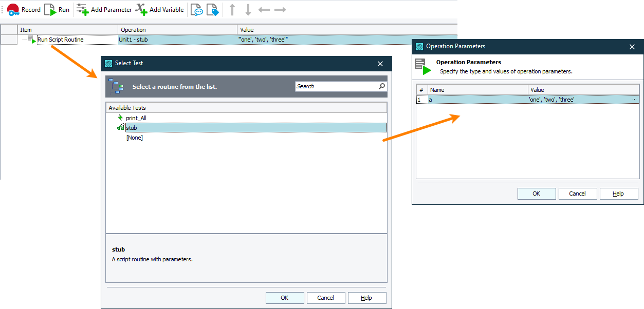
Task: Click the Search field in Select Test
Action: pos(337,86)
